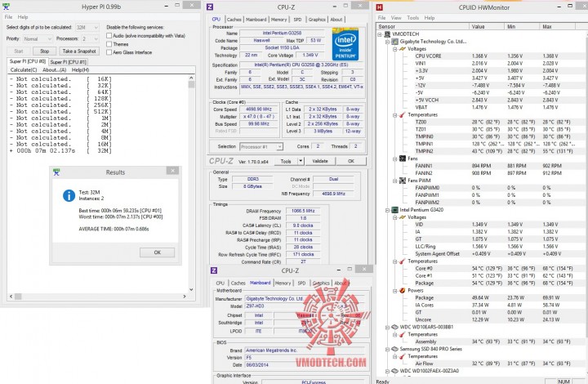Click the WDC WD1002FAEX drive icon

(x=395, y=371)
